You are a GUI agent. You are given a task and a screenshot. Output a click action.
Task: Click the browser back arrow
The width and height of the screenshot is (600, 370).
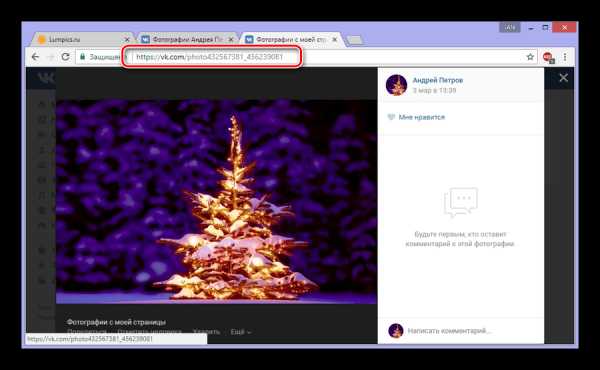35,57
